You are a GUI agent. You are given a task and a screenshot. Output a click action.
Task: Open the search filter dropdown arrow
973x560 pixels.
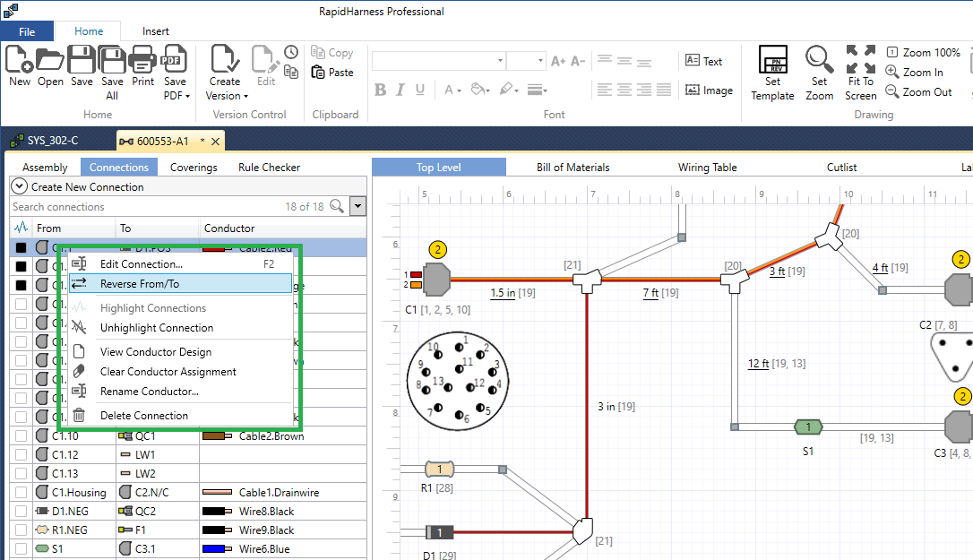click(x=358, y=206)
